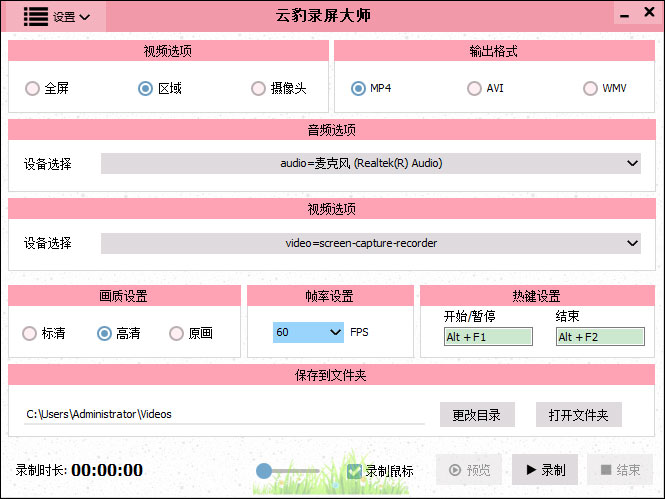
Task: Click the 结束 stop button
Action: [x=620, y=470]
